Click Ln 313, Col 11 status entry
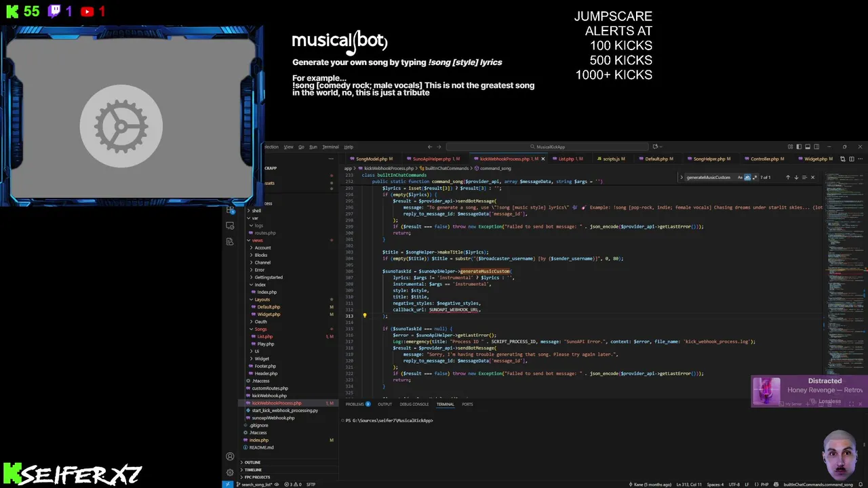This screenshot has height=488, width=868. (688, 484)
